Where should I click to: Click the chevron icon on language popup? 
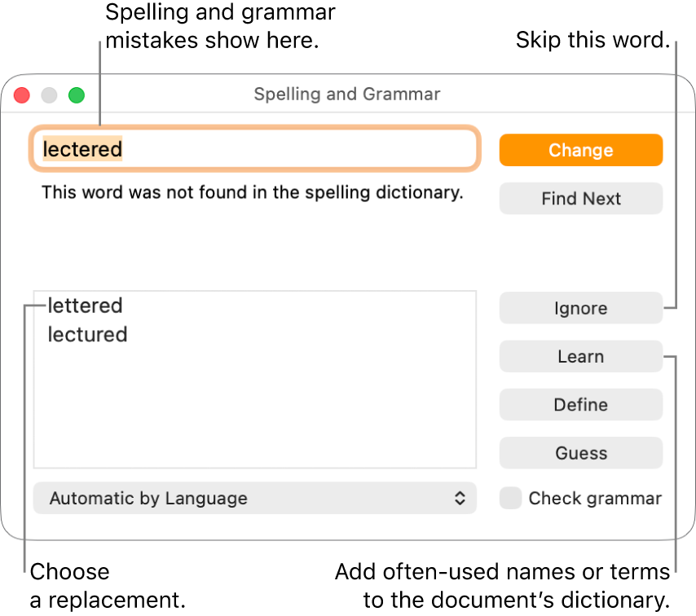click(x=461, y=498)
